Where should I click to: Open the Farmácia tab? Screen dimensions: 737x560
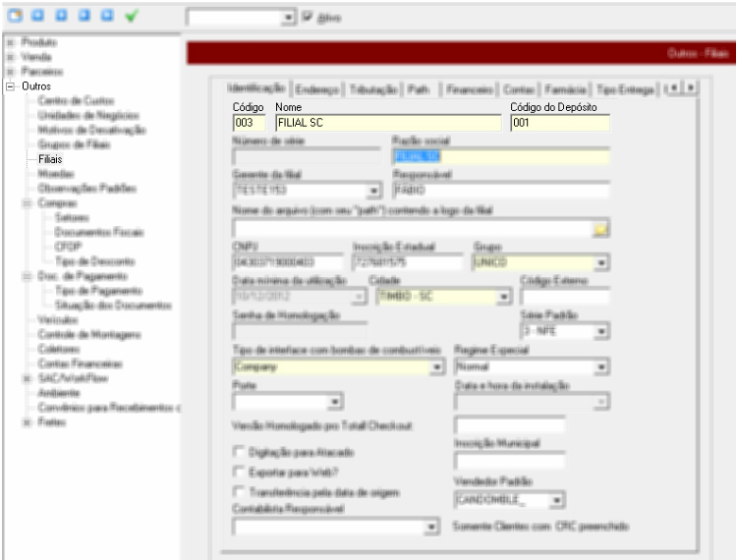(x=566, y=89)
